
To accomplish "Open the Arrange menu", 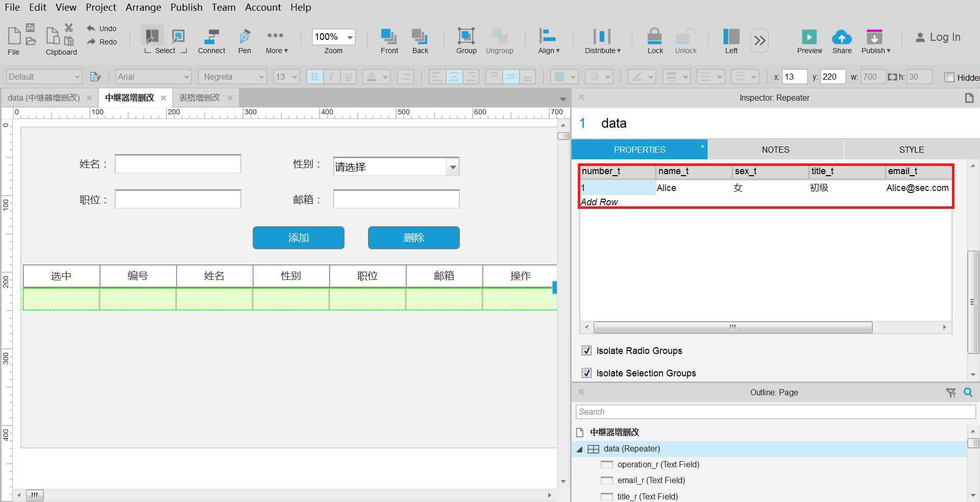I will coord(143,7).
